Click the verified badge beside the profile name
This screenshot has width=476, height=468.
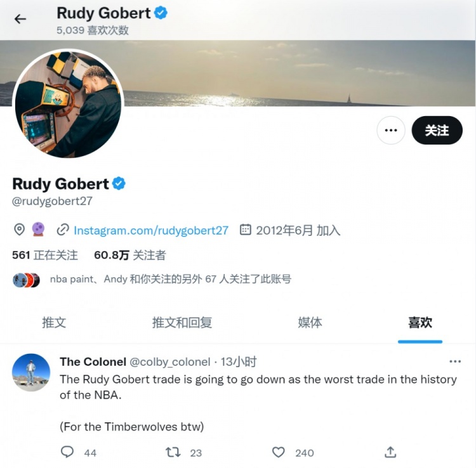click(x=119, y=183)
